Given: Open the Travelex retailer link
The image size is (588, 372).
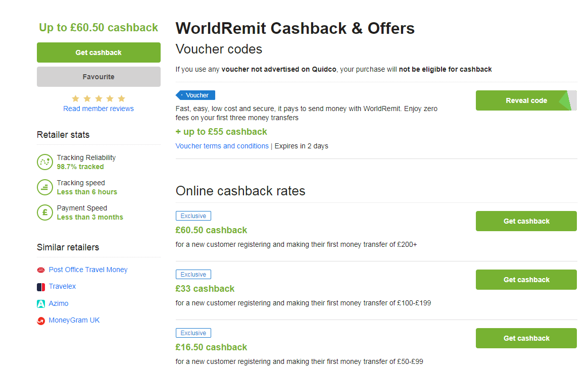Looking at the screenshot, I should click(x=62, y=286).
